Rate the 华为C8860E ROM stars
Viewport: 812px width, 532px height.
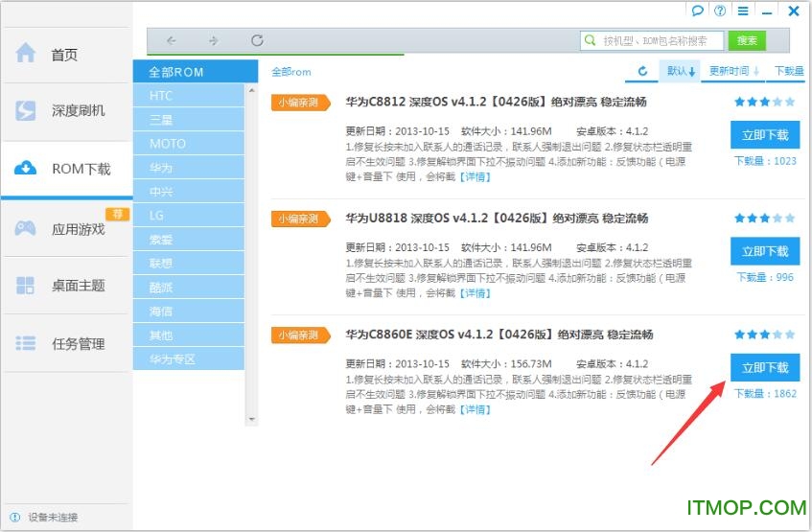(764, 335)
